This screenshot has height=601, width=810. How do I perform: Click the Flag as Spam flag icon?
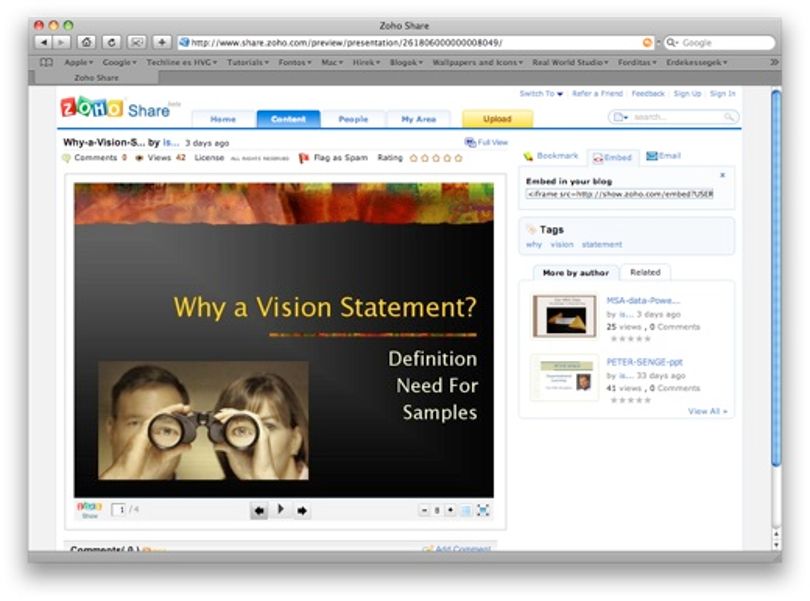click(304, 158)
